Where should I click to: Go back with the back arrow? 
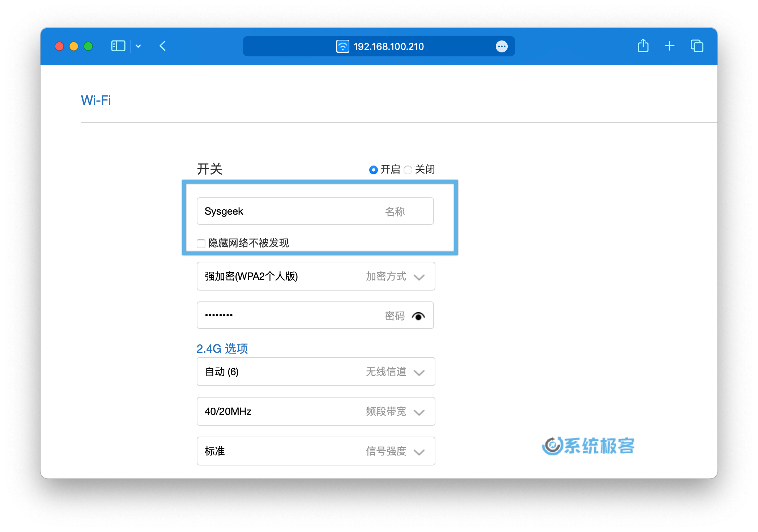(x=162, y=46)
